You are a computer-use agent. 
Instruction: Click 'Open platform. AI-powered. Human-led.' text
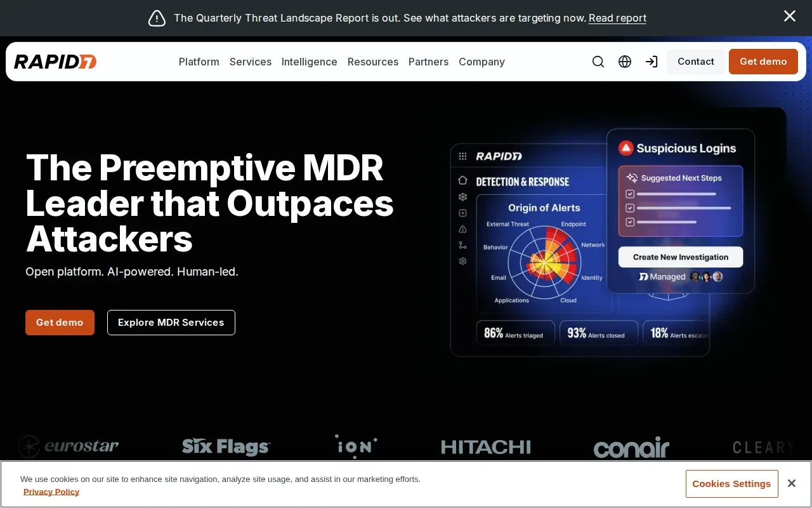[x=132, y=272]
